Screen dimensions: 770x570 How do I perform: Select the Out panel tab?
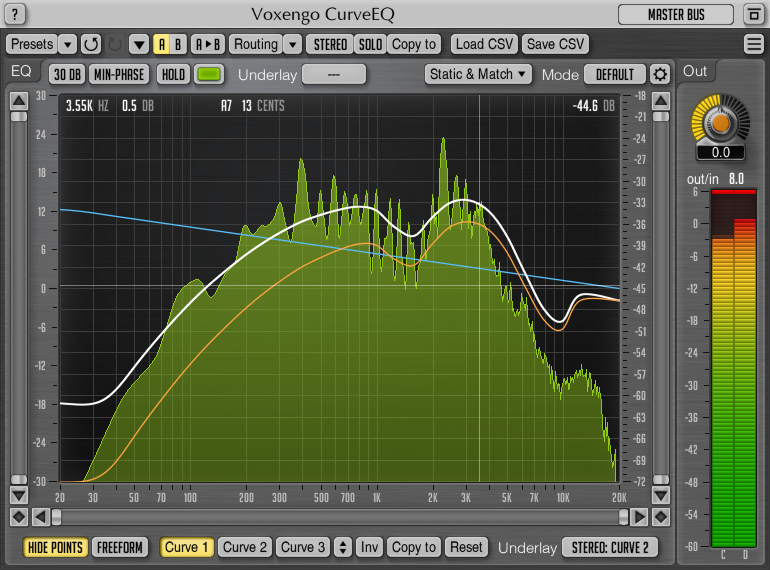click(695, 71)
